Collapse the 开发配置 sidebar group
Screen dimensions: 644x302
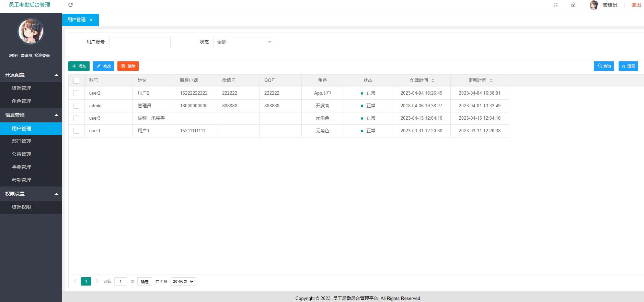click(x=31, y=75)
